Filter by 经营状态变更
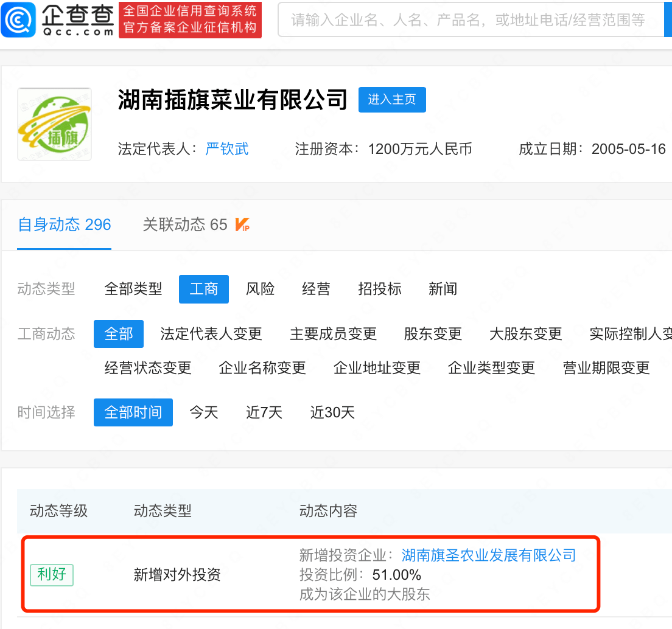The image size is (672, 629). pyautogui.click(x=148, y=368)
